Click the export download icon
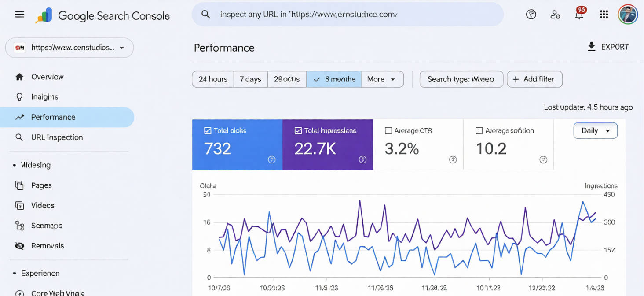Viewport: 644px width, 296px height. (x=592, y=47)
